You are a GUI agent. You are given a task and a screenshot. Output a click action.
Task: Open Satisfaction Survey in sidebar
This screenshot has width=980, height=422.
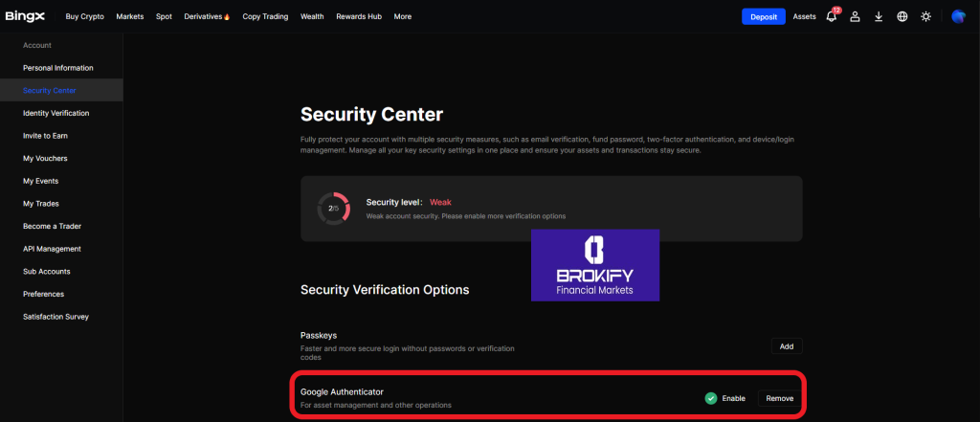click(56, 317)
